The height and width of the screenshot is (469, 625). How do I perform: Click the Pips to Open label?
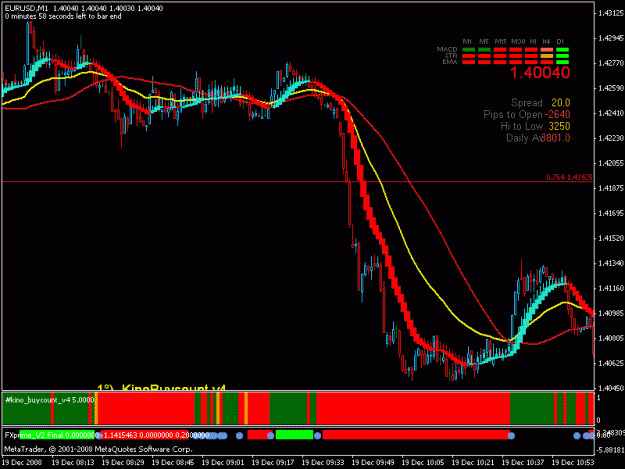coord(513,115)
